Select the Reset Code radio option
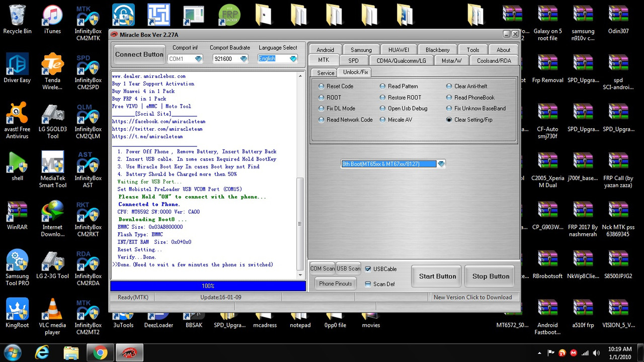 [336, 86]
